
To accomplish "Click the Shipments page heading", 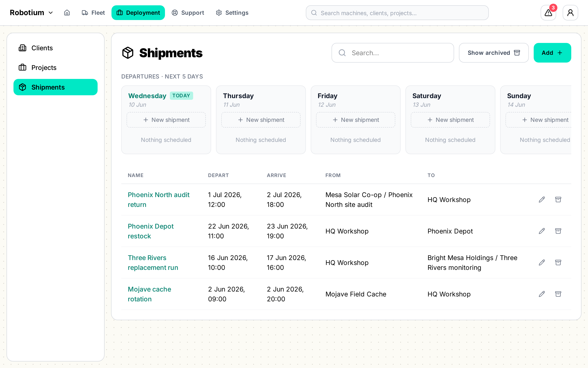I will point(170,53).
